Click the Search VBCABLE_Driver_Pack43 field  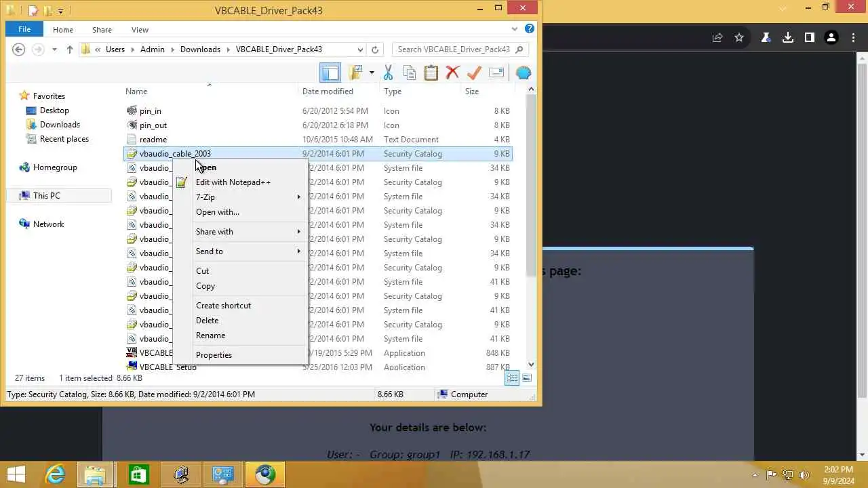(x=460, y=49)
